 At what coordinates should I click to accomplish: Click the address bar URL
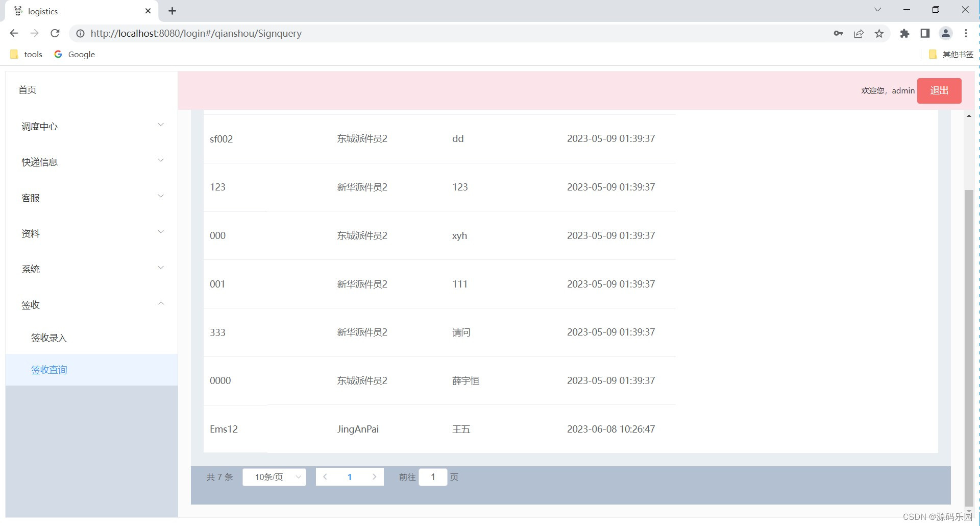(x=196, y=33)
